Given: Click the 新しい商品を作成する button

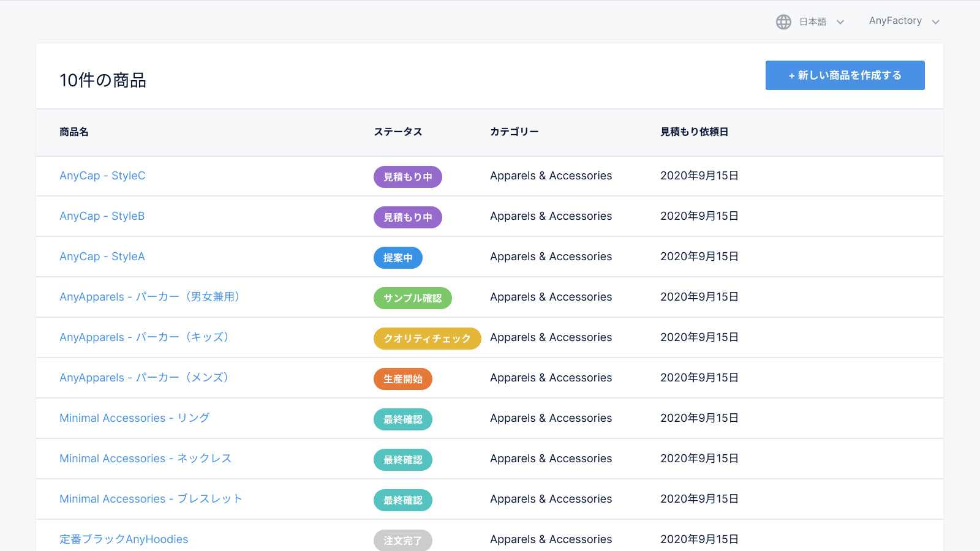Looking at the screenshot, I should [x=845, y=75].
